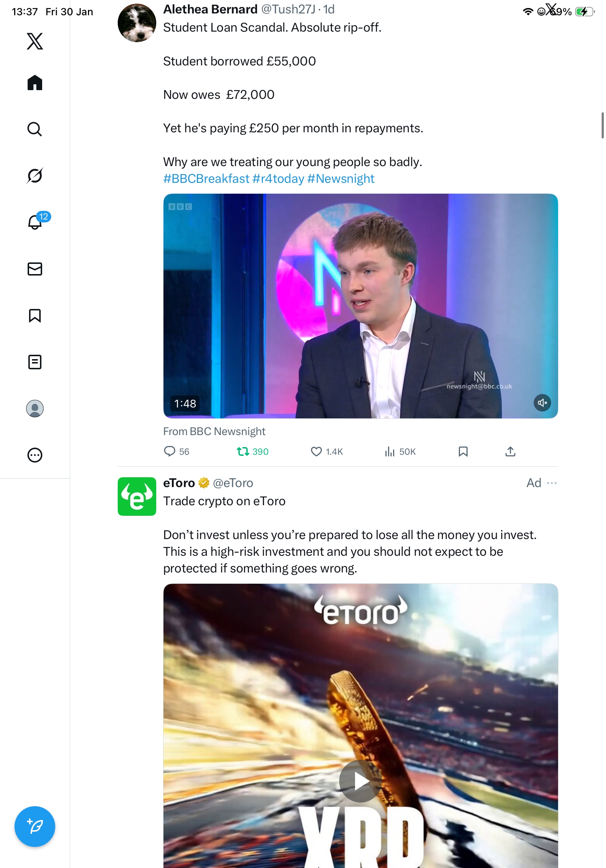Open the eToro ad options ellipsis
Screen dimensions: 606x868
pos(552,483)
